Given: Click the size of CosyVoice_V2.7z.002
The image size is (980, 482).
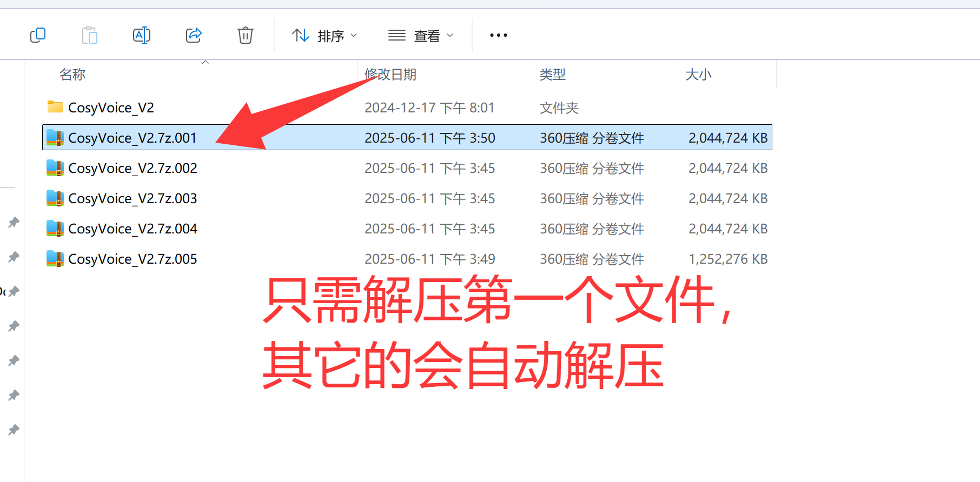Looking at the screenshot, I should coord(728,169).
